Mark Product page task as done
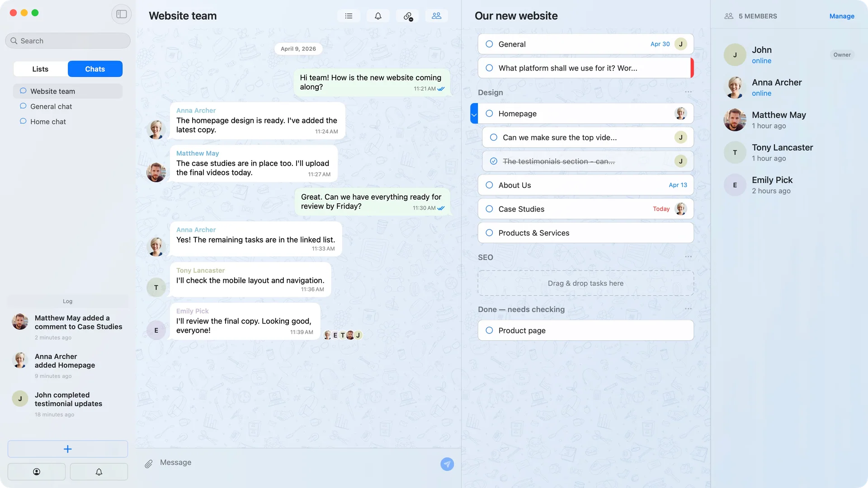 click(489, 330)
